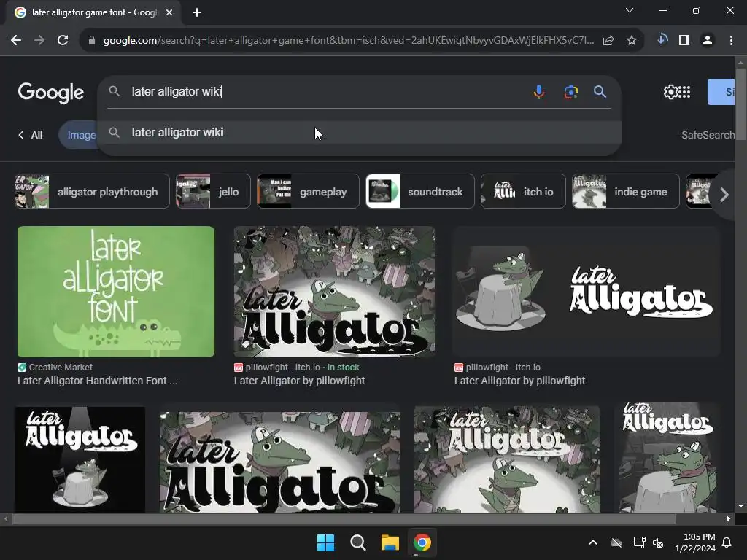Return to All results

(31, 135)
